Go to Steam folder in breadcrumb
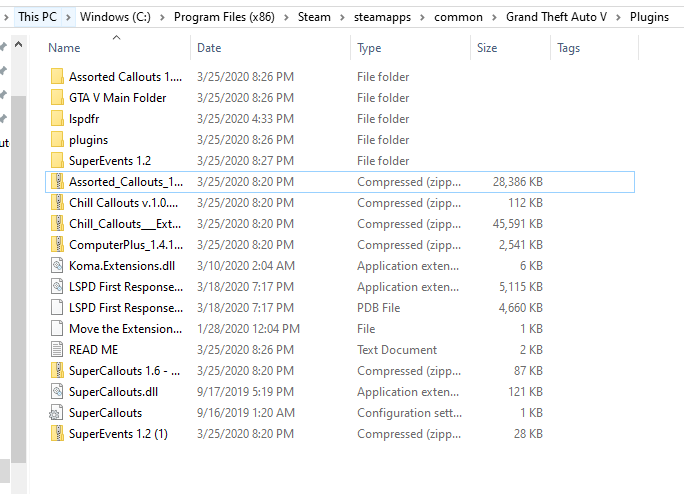Image resolution: width=684 pixels, height=494 pixels. coord(314,17)
